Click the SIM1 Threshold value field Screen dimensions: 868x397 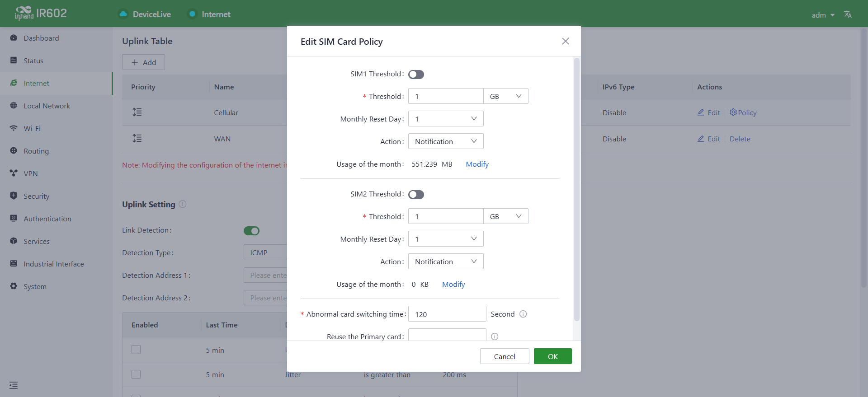(x=446, y=96)
